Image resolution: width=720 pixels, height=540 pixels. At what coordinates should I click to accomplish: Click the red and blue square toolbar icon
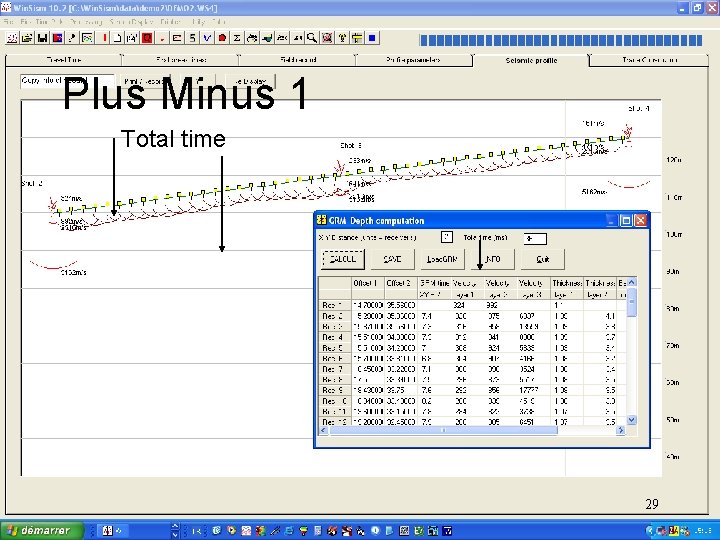[57, 38]
